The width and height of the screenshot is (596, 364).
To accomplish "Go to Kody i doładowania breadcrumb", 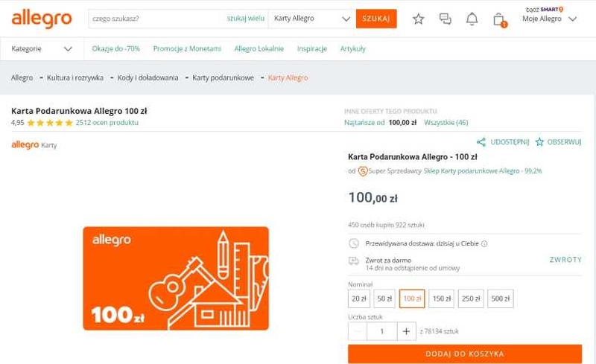I will (148, 77).
